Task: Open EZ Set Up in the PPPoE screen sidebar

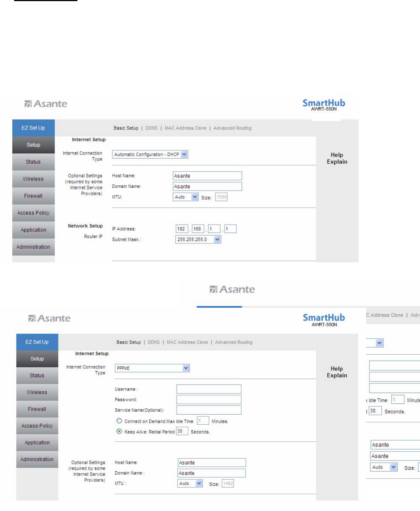Action: [x=37, y=342]
